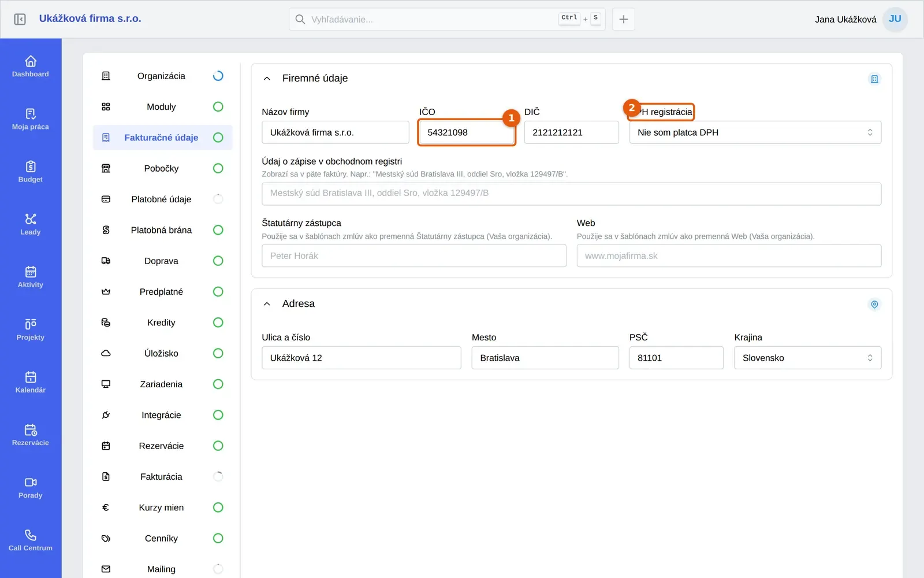
Task: Click the magnifier icon in the search bar
Action: [300, 19]
